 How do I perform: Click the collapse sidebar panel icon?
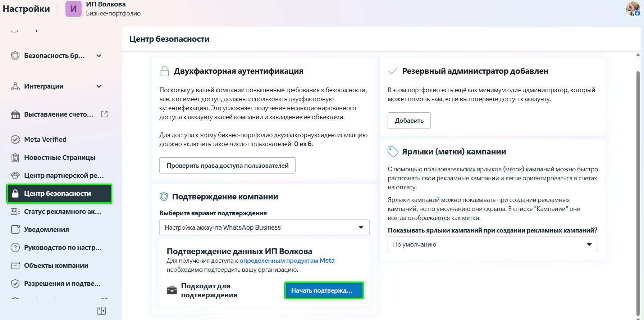[101, 311]
